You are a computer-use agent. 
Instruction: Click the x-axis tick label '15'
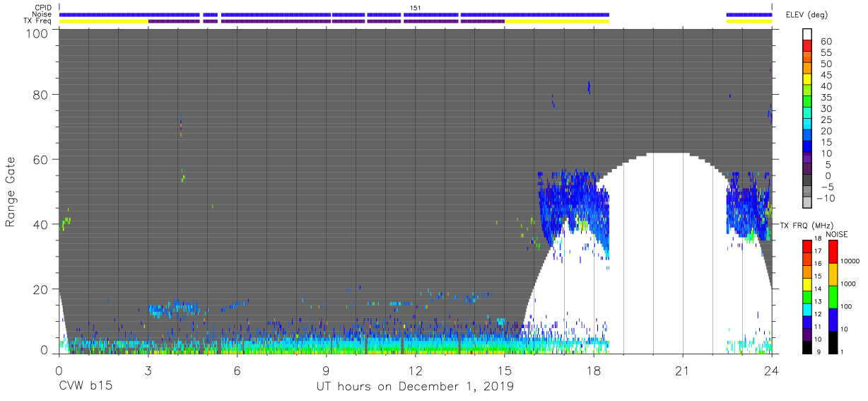(x=505, y=371)
